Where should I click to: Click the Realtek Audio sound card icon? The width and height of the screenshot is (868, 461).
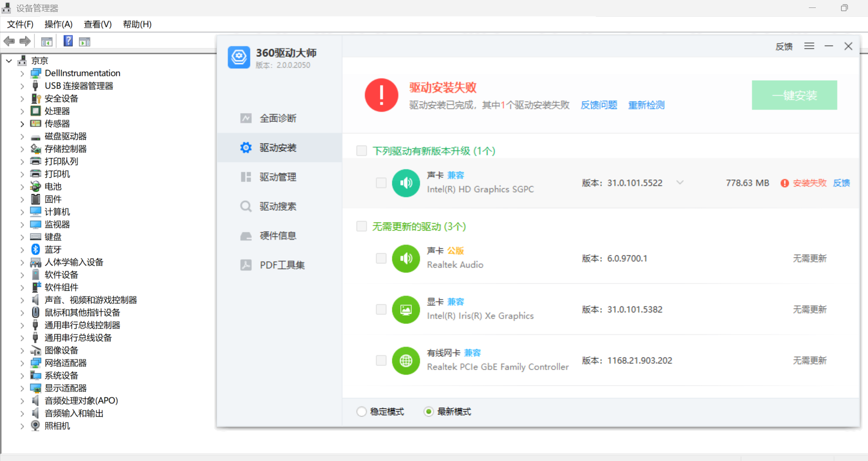click(x=406, y=258)
